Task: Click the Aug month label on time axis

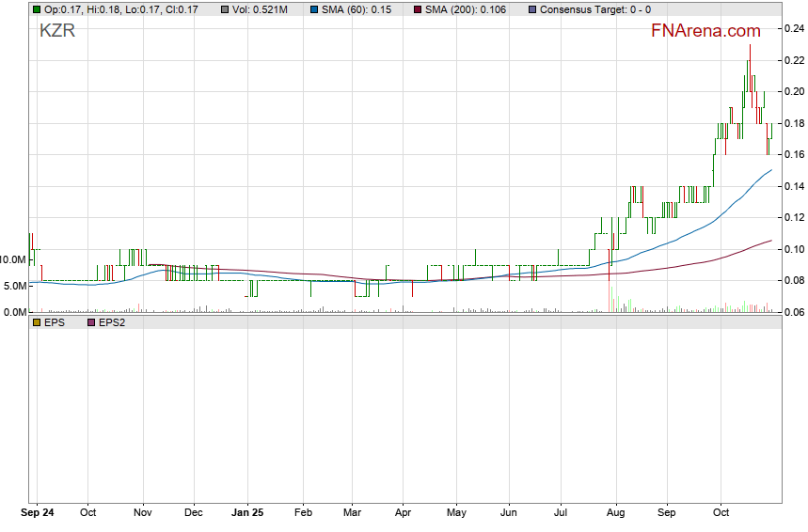Action: pyautogui.click(x=616, y=513)
